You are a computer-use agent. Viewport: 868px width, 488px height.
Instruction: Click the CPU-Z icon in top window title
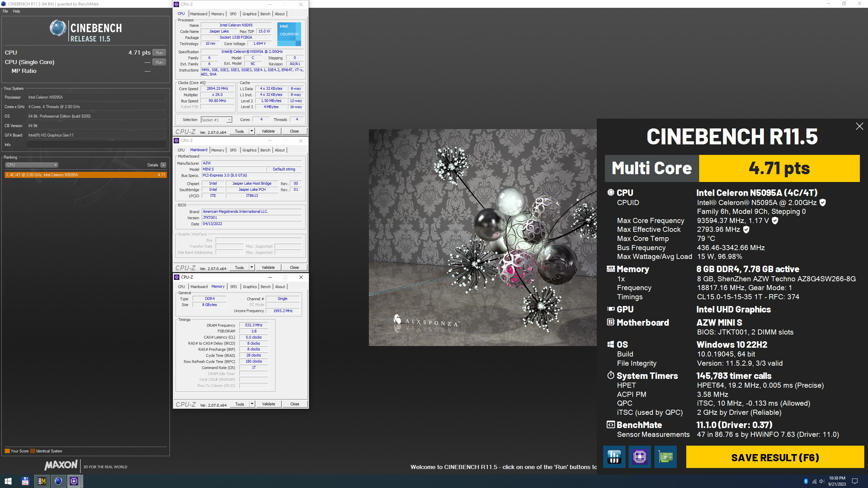pos(176,4)
